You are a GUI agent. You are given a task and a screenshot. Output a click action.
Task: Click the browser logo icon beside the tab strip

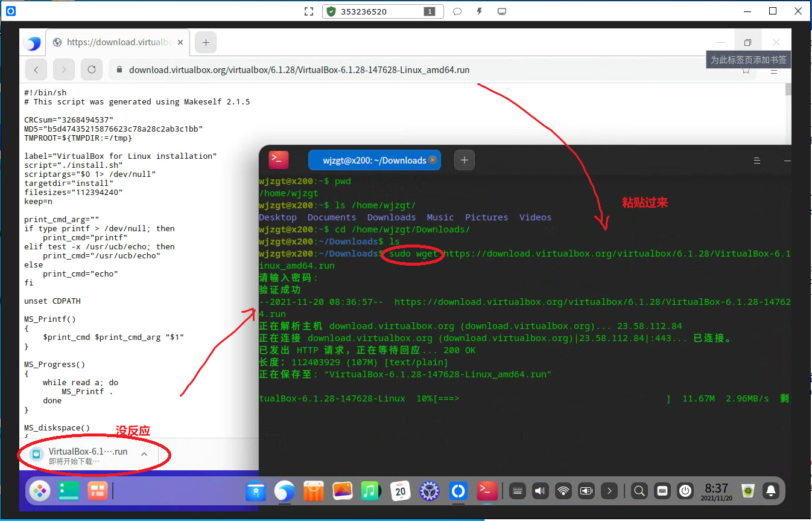point(33,43)
